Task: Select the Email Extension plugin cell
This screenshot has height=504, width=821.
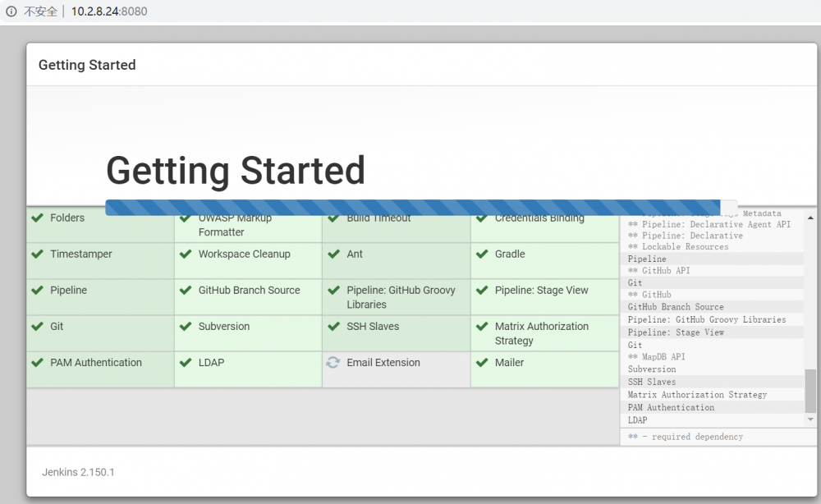Action: click(x=396, y=369)
